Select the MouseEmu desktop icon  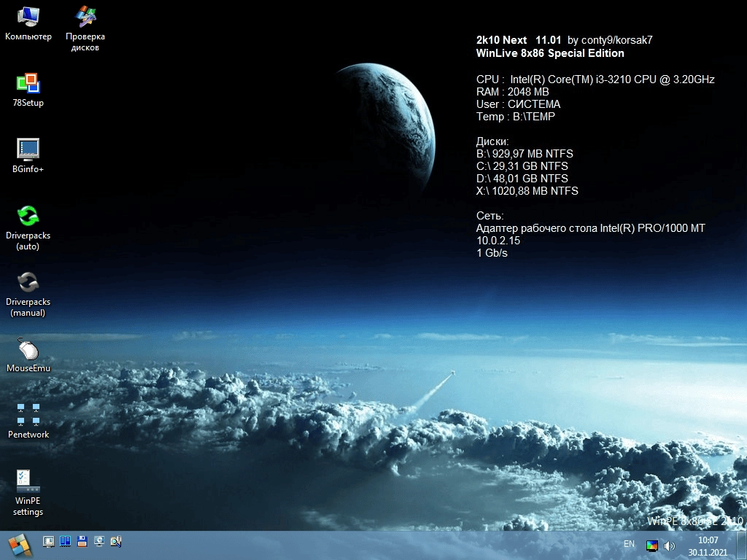pyautogui.click(x=28, y=355)
